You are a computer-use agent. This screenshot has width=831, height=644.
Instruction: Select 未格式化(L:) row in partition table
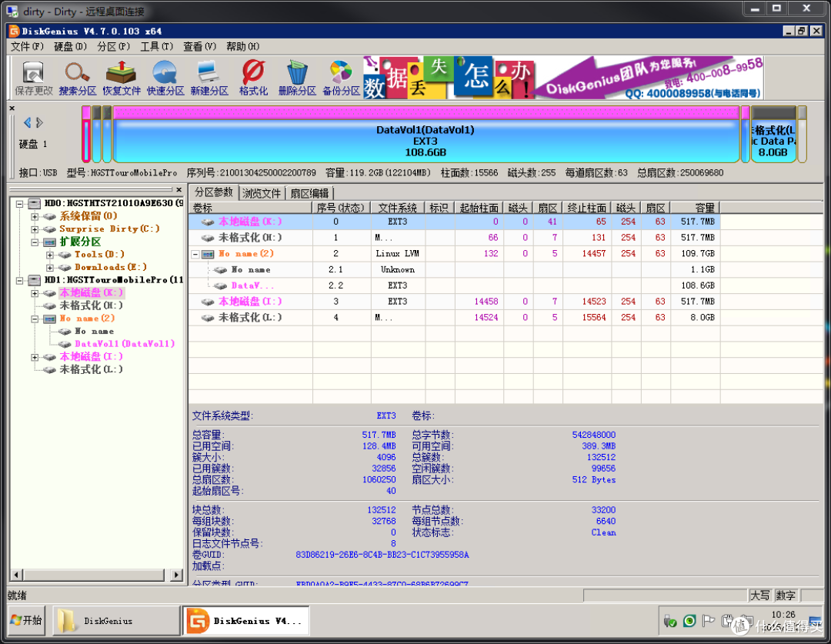click(454, 317)
